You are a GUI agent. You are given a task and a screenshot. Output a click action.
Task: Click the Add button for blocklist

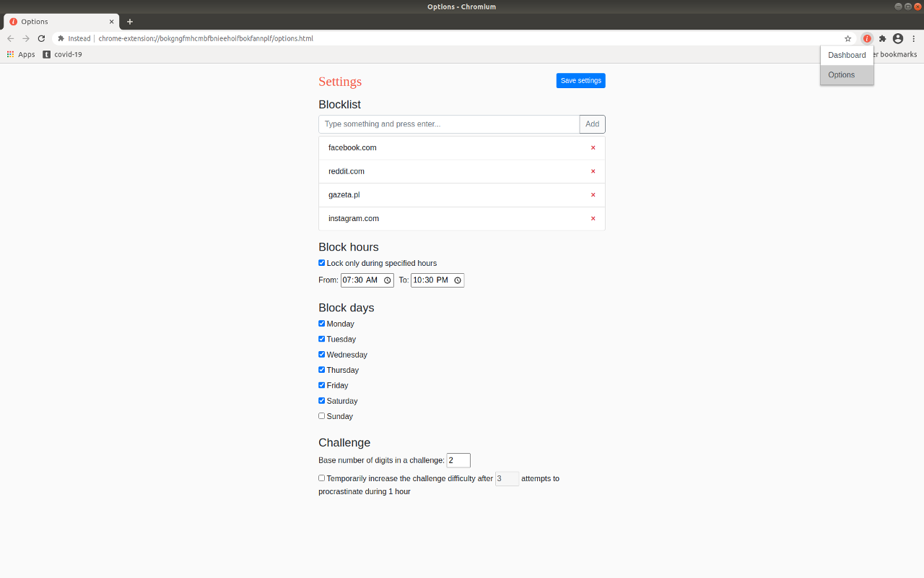pos(593,124)
